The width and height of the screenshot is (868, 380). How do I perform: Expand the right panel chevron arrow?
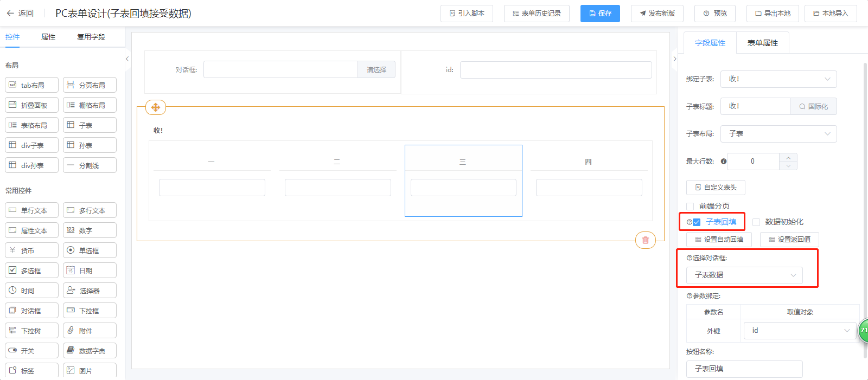(x=675, y=59)
